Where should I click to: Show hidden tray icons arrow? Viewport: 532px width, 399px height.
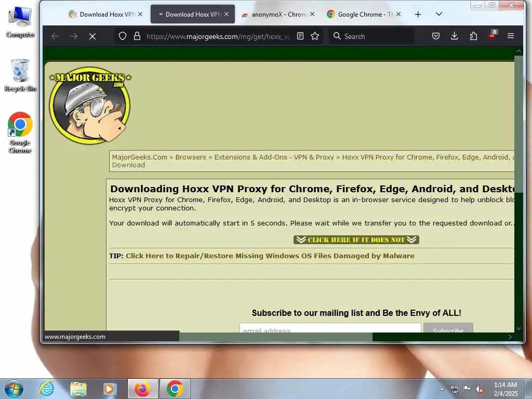pos(442,389)
